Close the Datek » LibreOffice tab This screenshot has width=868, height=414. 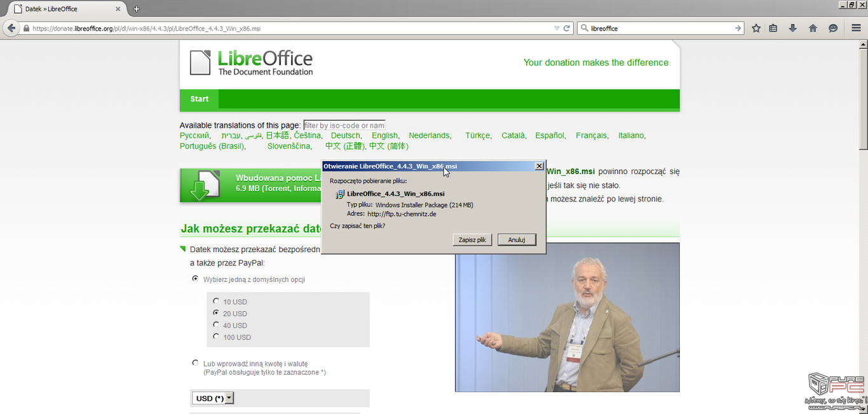118,9
